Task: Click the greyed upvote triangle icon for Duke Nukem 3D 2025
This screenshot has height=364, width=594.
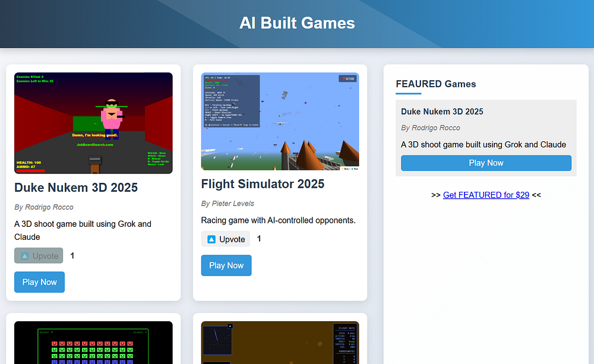Action: 24,256
